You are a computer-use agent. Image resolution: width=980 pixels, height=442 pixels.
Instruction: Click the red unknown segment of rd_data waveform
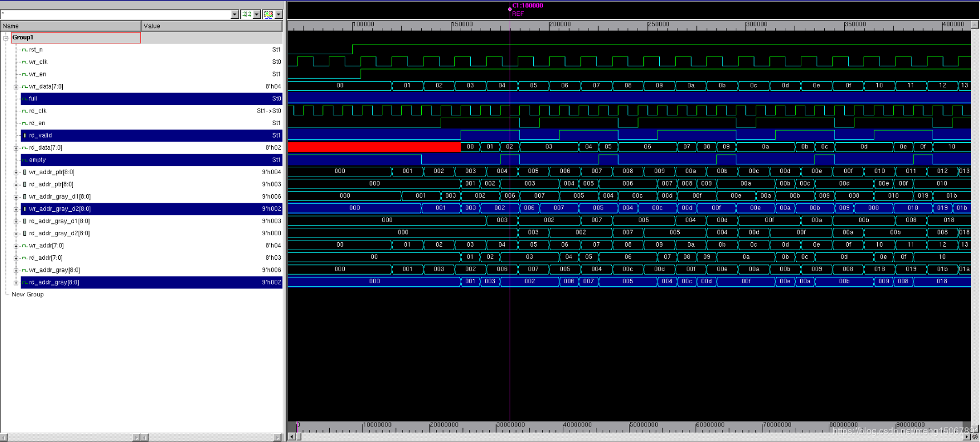coord(374,147)
